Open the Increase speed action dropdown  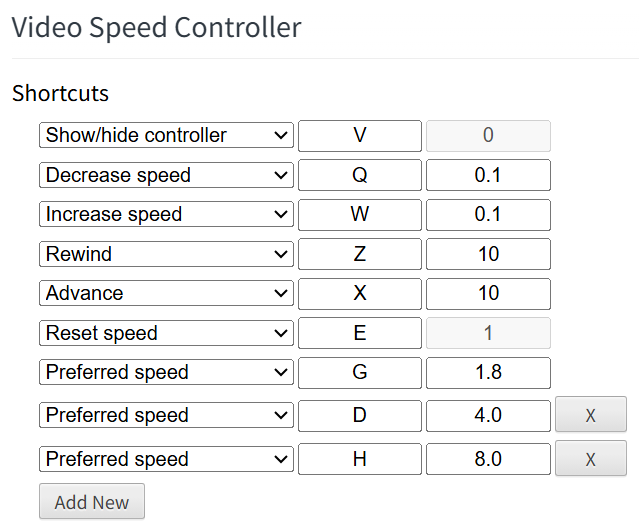tap(166, 214)
